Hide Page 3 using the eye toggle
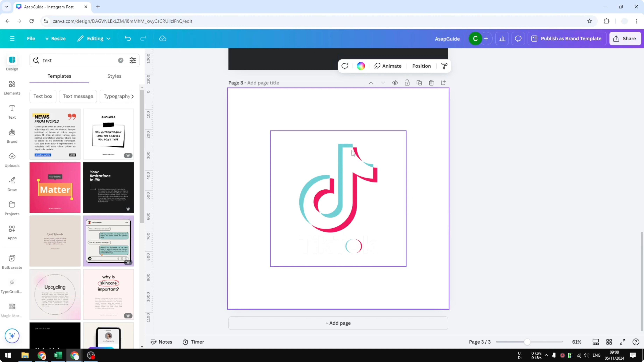644x362 pixels. [395, 82]
